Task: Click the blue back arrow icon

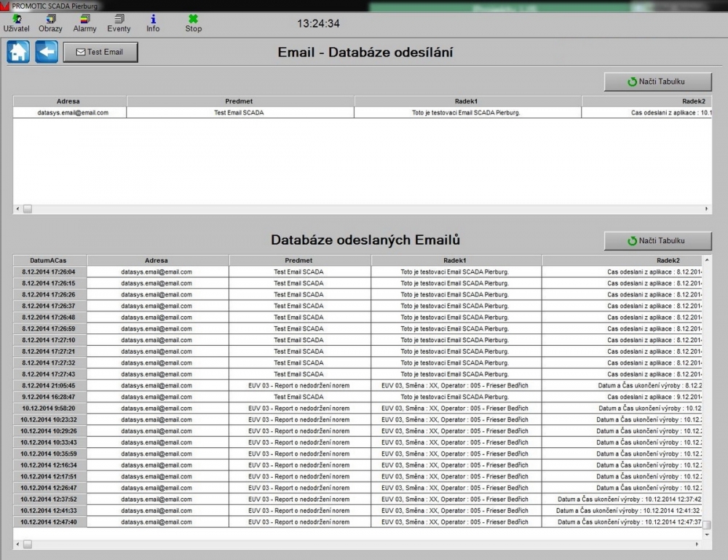Action: point(47,52)
